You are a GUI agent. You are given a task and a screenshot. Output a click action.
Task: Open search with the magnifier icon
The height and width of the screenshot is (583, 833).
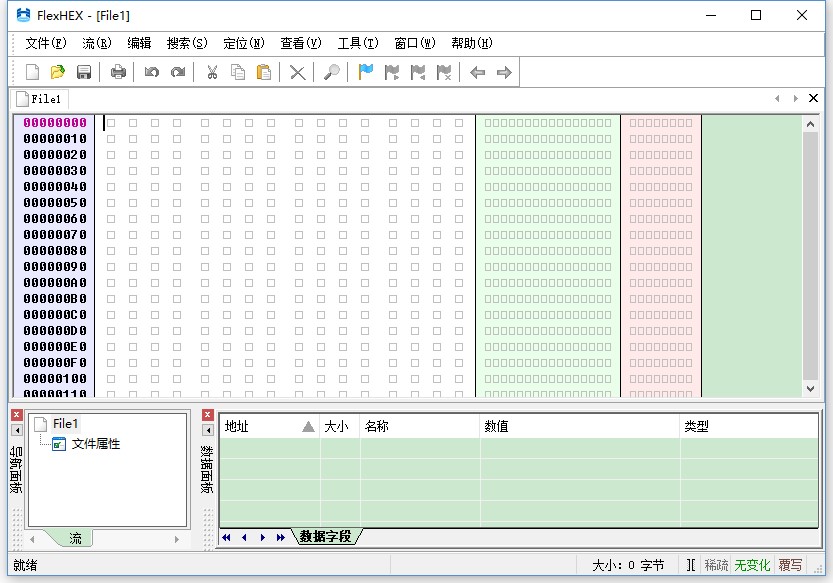coord(330,71)
